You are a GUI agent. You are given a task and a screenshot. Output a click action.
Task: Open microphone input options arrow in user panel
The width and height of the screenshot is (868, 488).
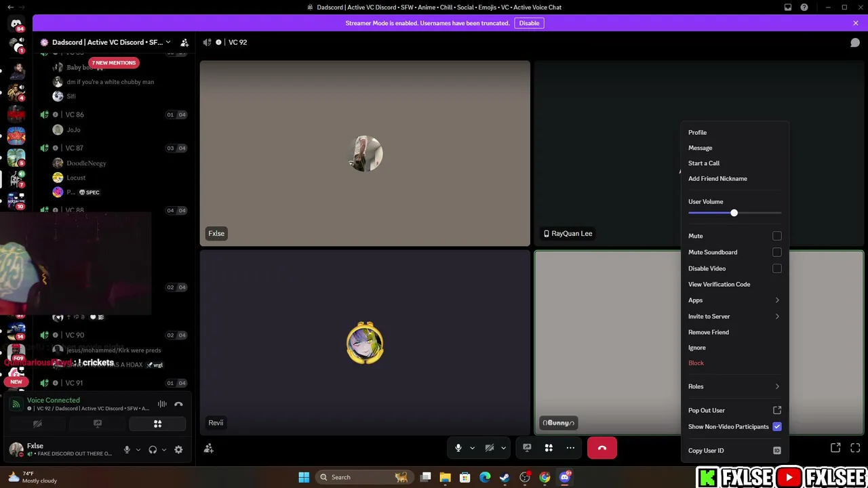(138, 449)
